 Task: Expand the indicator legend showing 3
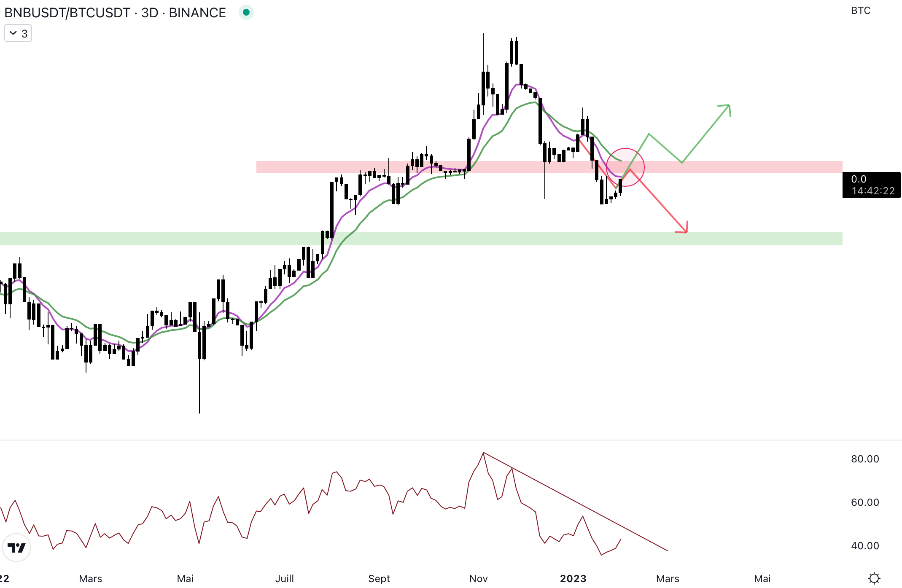(x=18, y=33)
